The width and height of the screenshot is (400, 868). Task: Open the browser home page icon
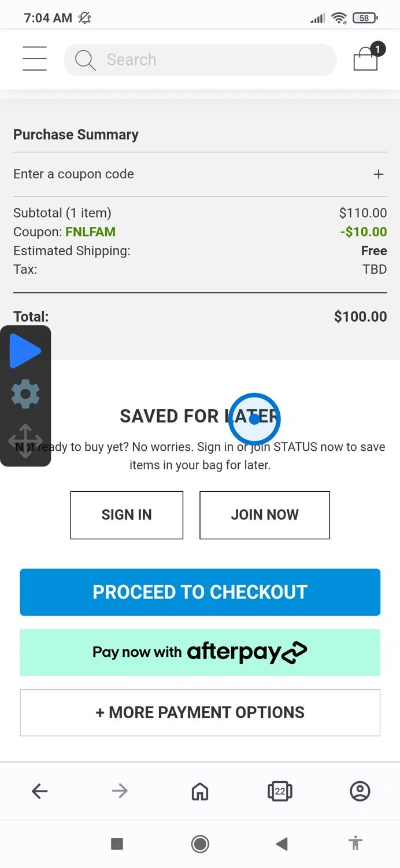pos(200,791)
